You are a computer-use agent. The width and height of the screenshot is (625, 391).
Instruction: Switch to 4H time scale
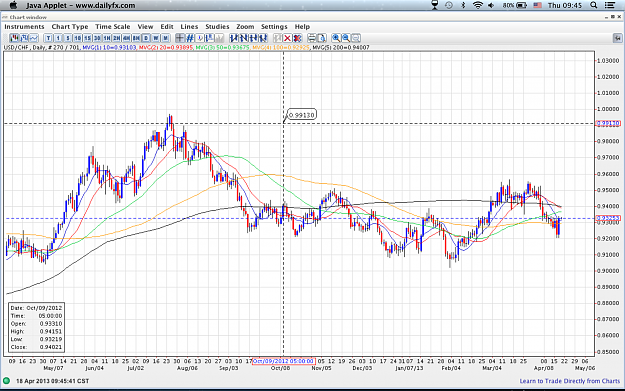tap(126, 38)
